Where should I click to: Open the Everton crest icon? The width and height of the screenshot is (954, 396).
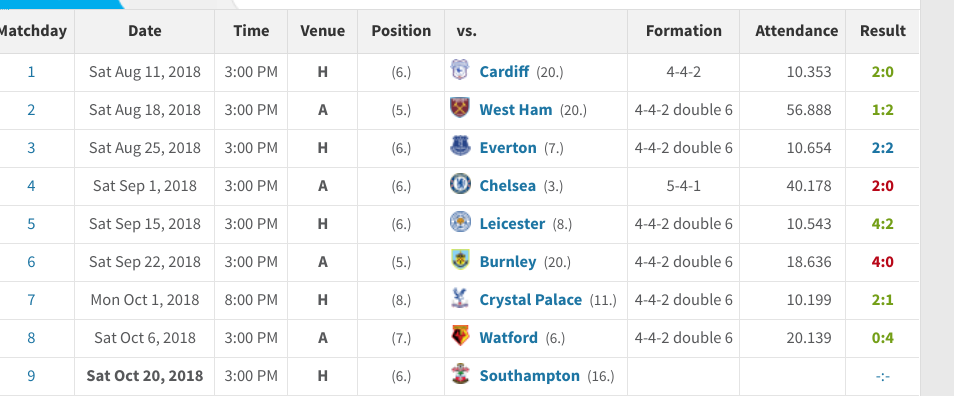[460, 147]
